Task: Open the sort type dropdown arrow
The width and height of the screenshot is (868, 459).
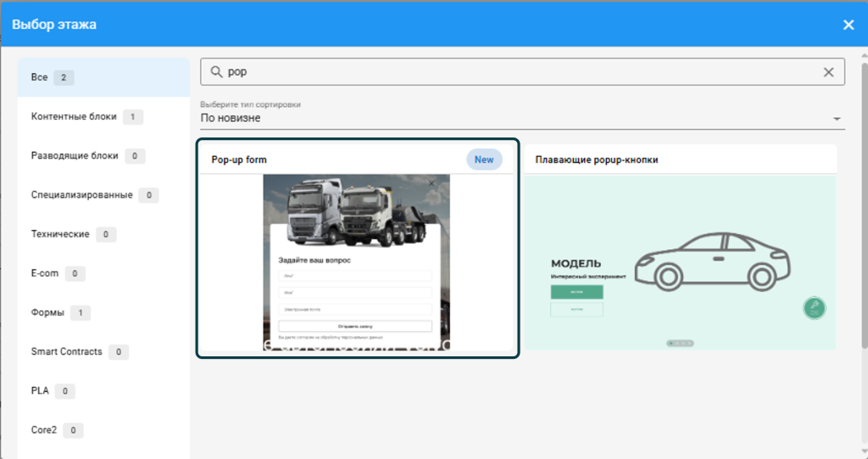Action: coord(837,119)
